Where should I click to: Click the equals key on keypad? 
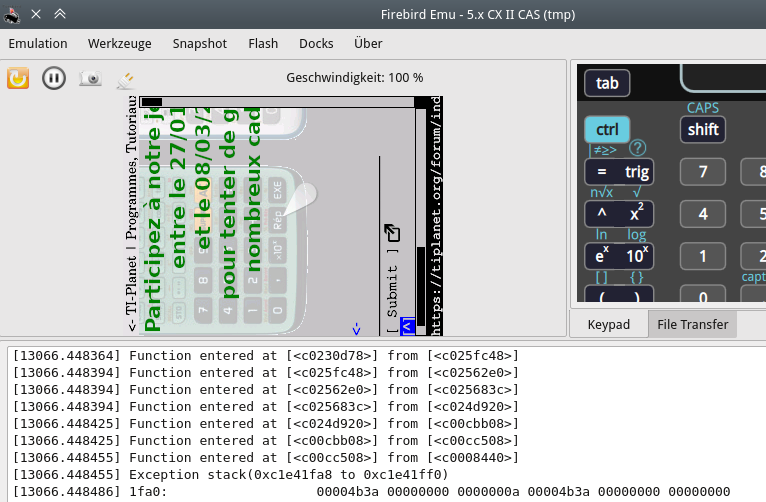point(601,172)
